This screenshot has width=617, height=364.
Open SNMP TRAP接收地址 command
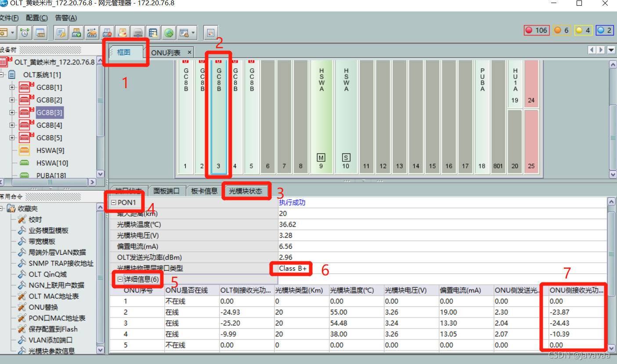tap(61, 264)
